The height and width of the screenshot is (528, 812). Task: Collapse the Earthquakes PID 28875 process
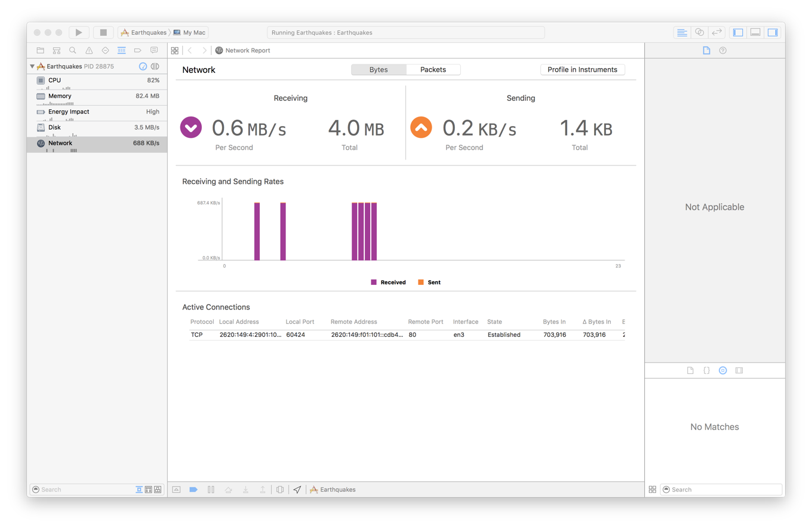click(x=32, y=66)
